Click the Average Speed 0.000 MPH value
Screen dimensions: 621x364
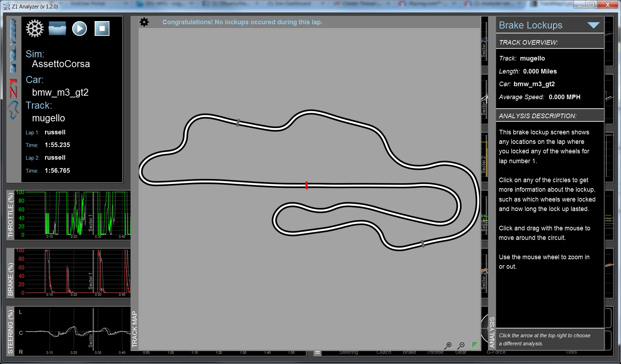(564, 97)
